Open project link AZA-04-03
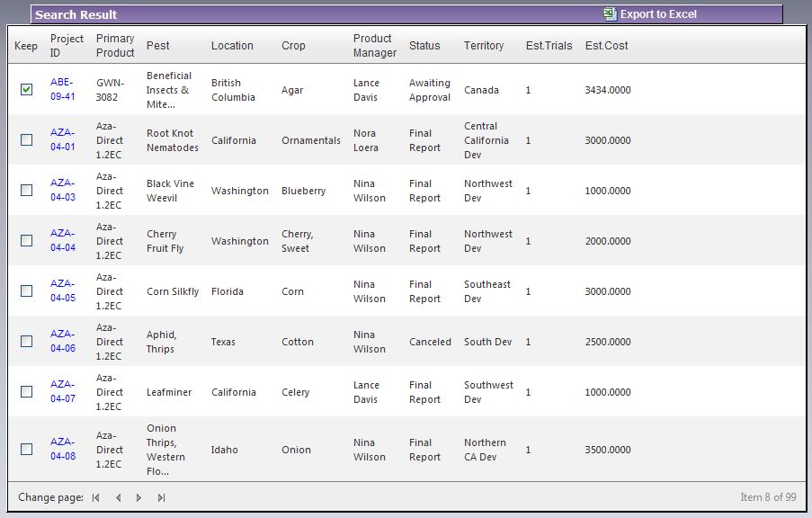Viewport: 812px width, 518px height. [63, 190]
